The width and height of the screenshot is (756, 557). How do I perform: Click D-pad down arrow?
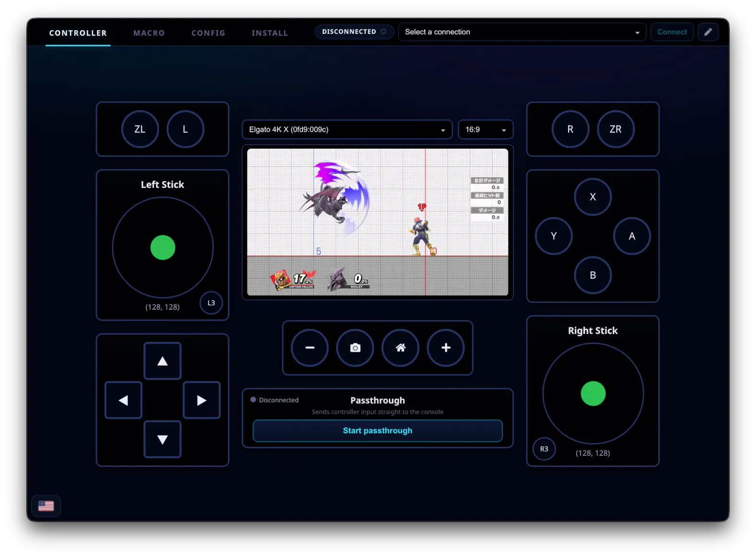pos(163,440)
